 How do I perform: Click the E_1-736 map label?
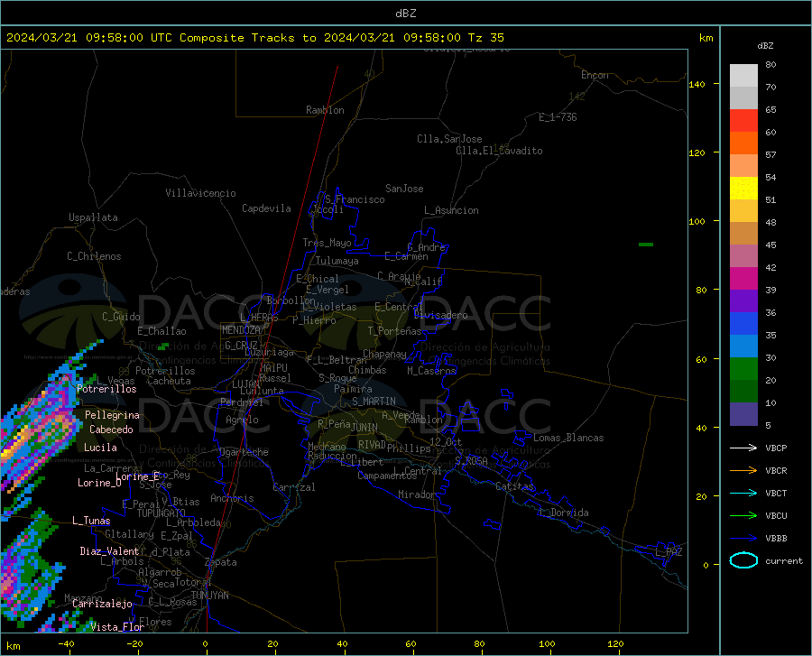coord(558,117)
